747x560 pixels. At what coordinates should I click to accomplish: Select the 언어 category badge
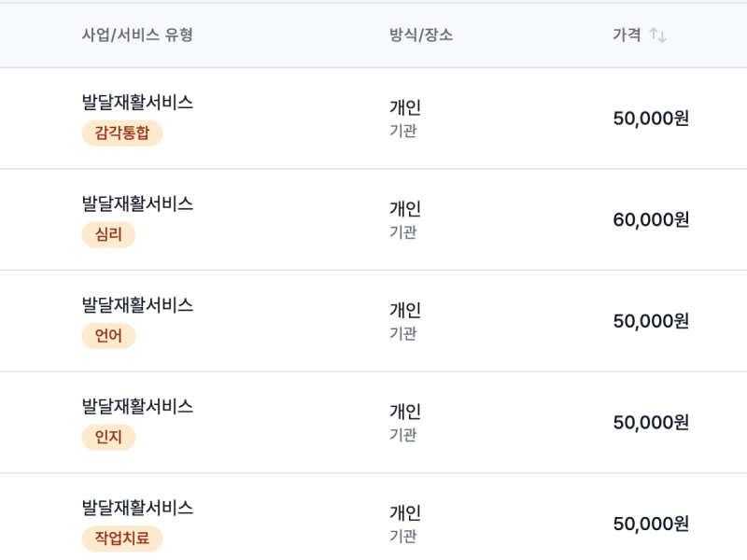(x=108, y=337)
